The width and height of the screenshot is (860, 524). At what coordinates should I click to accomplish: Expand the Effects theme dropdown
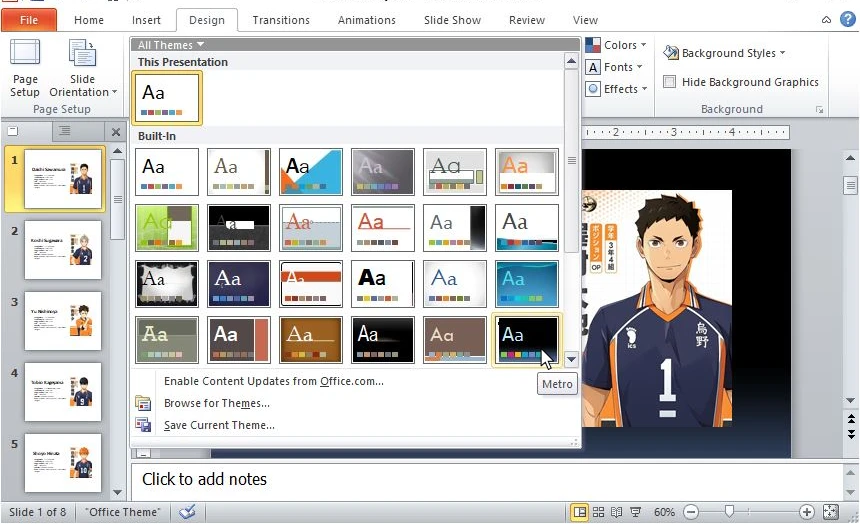[616, 89]
